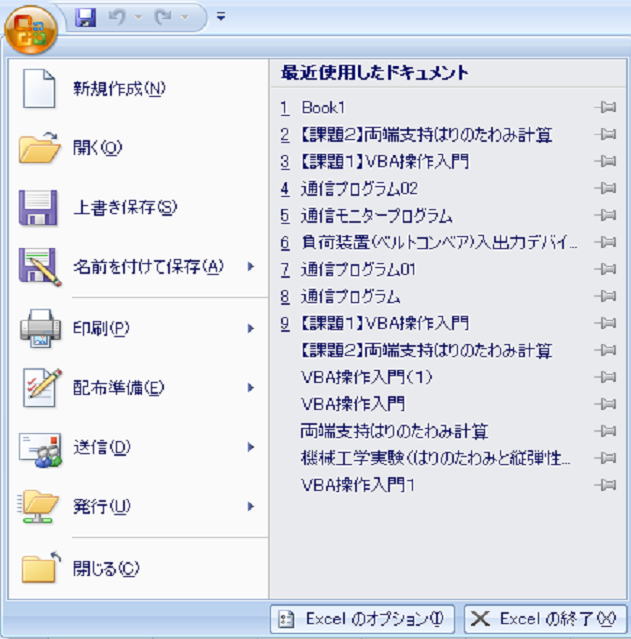Open recent document VBA操作入門(1)

448,377
